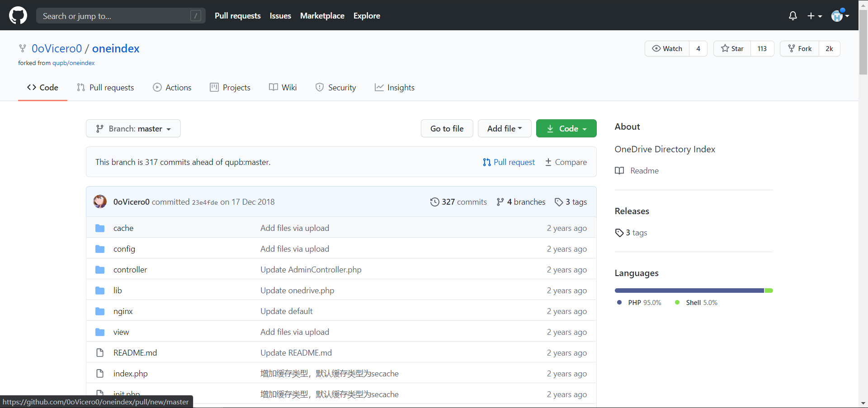Image resolution: width=868 pixels, height=408 pixels.
Task: Click the tags icon showing 3 tags
Action: pos(558,202)
